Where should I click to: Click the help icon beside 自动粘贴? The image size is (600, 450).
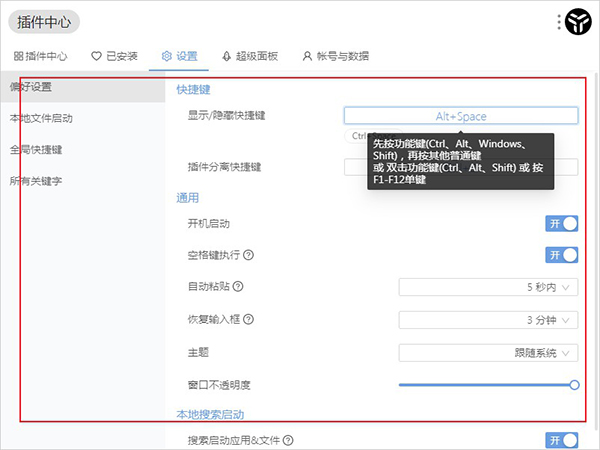point(238,286)
